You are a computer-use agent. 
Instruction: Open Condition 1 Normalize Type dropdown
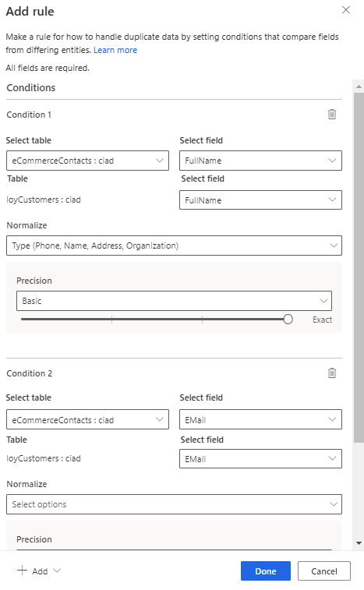(174, 246)
